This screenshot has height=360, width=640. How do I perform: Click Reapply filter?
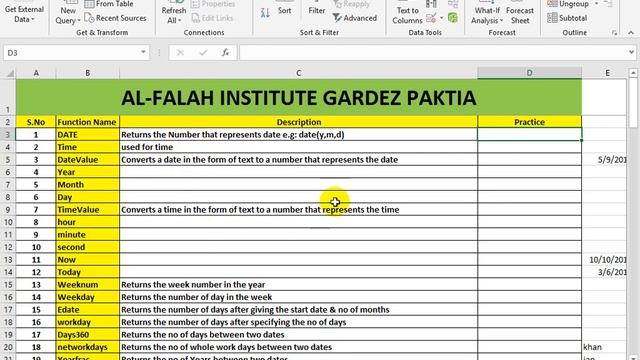point(351,4)
